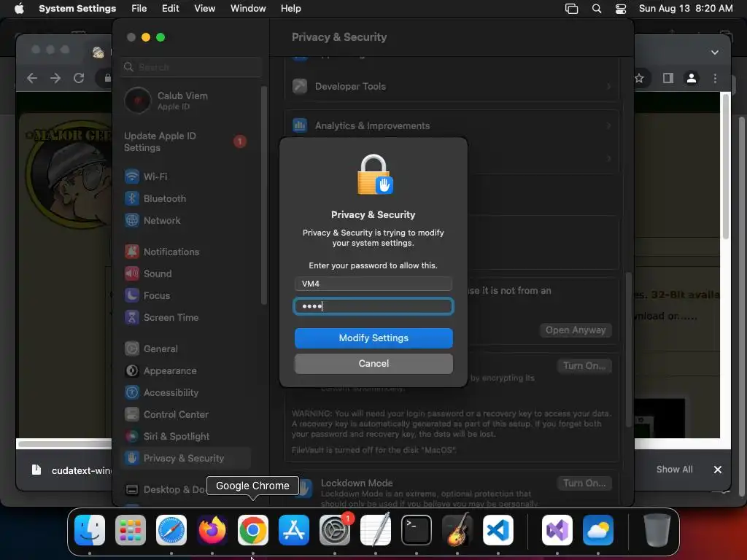This screenshot has height=560, width=747.
Task: Click the Modify Settings button
Action: (373, 338)
